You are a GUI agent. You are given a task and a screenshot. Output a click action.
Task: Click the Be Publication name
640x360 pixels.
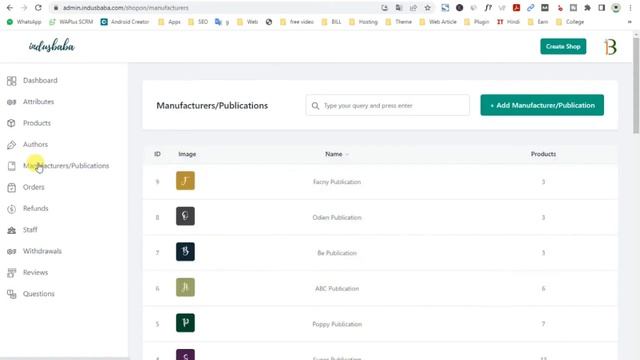point(337,253)
